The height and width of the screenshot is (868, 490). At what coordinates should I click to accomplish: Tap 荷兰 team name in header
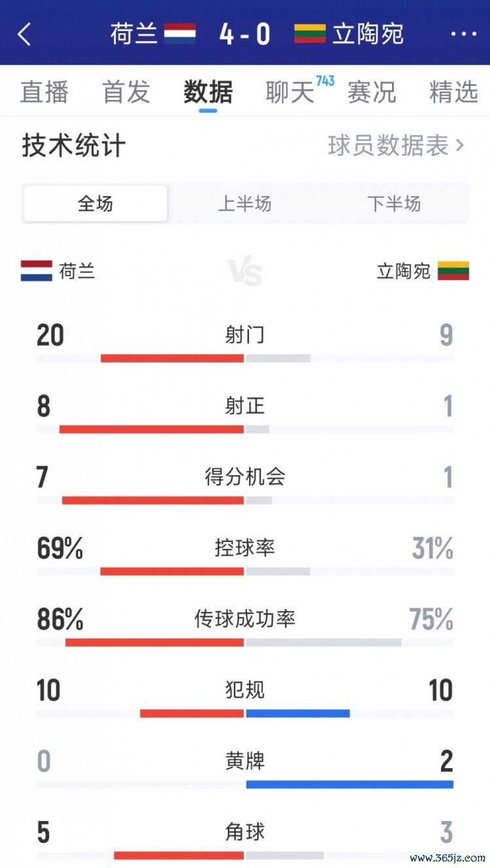pyautogui.click(x=134, y=34)
